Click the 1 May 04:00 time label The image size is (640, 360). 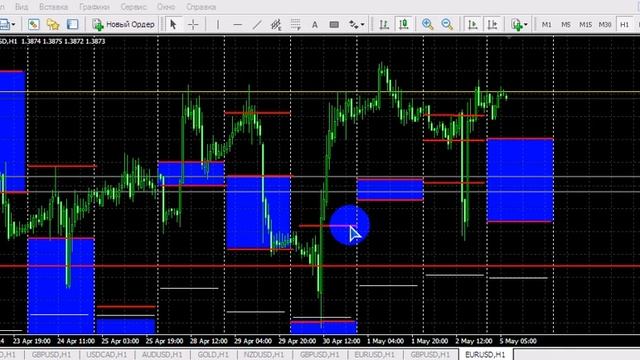tap(385, 341)
